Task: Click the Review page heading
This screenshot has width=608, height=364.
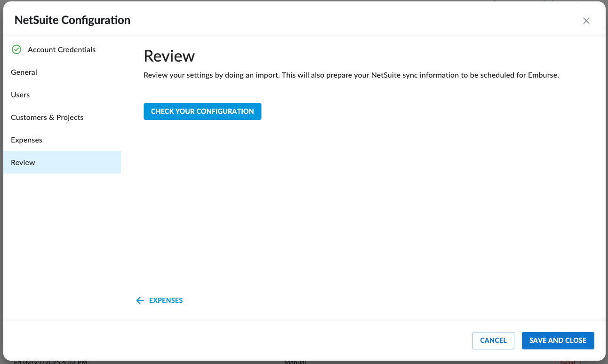Action: [x=169, y=56]
